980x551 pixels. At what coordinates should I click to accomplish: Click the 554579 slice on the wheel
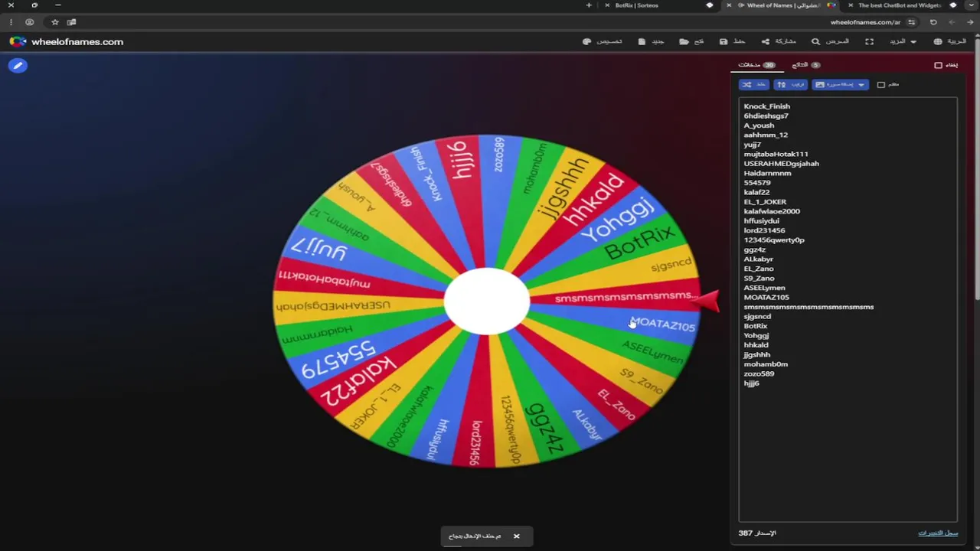tap(338, 359)
